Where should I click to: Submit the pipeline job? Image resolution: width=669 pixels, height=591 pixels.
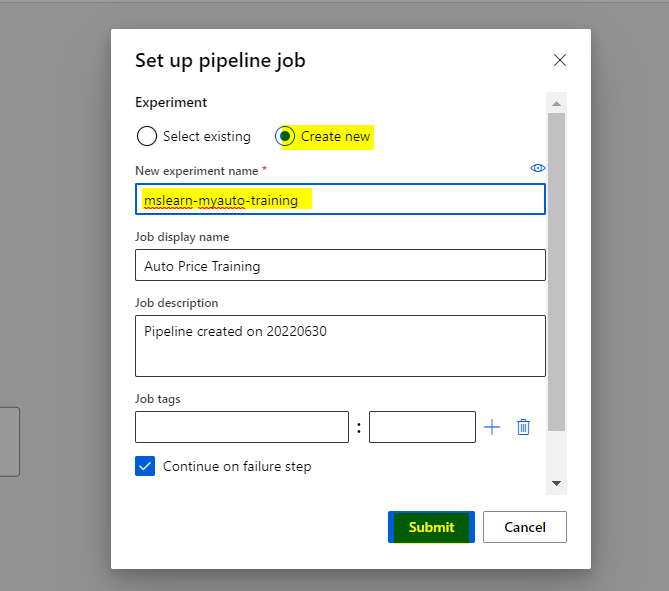pos(431,527)
